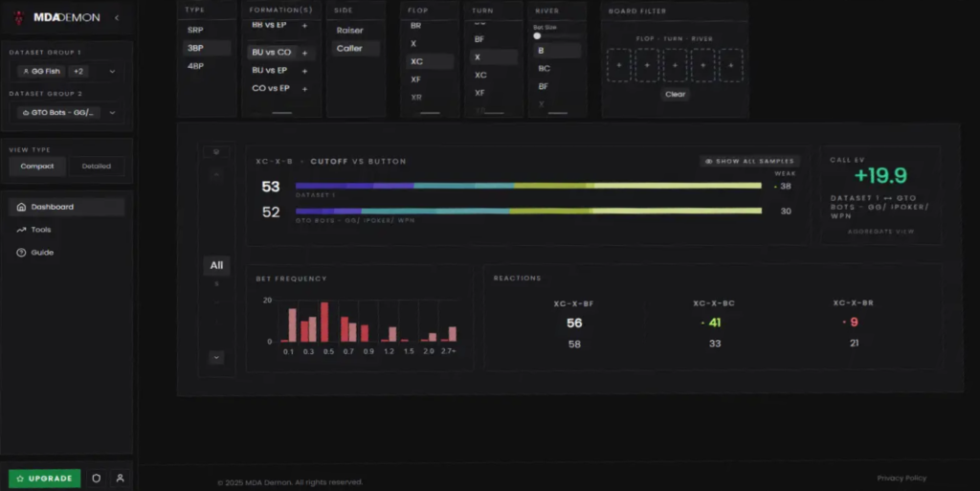The width and height of the screenshot is (980, 491).
Task: Click the MDA Demon logo icon
Action: click(x=19, y=17)
